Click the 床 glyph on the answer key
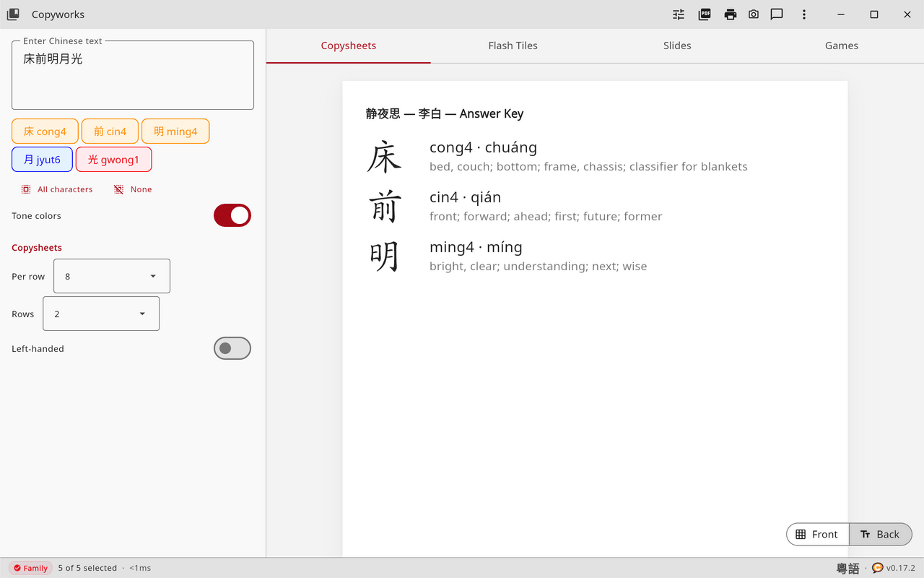This screenshot has width=924, height=578. tap(384, 157)
